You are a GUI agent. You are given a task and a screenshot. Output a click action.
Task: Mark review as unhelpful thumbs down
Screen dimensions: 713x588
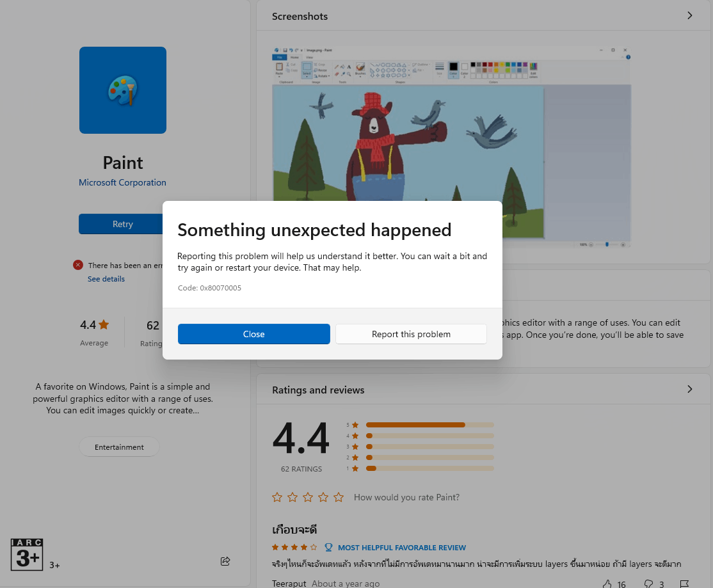(648, 584)
